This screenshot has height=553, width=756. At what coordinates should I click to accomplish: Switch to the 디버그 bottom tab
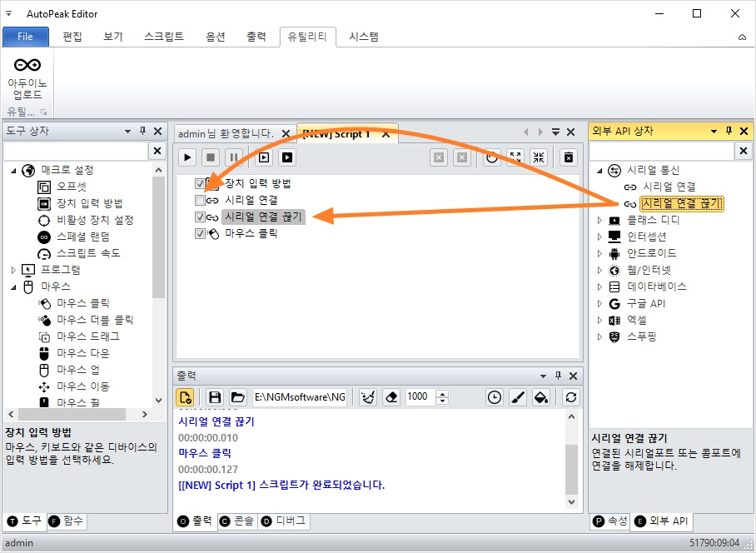285,521
